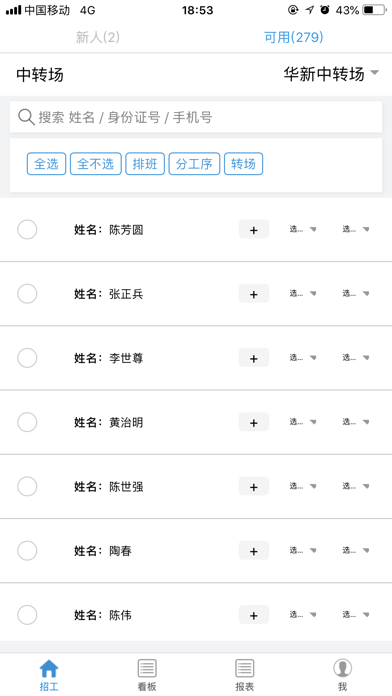392x696 pixels.
Task: Focus the 姓名/身份证号/手机号 search field
Action: (196, 117)
